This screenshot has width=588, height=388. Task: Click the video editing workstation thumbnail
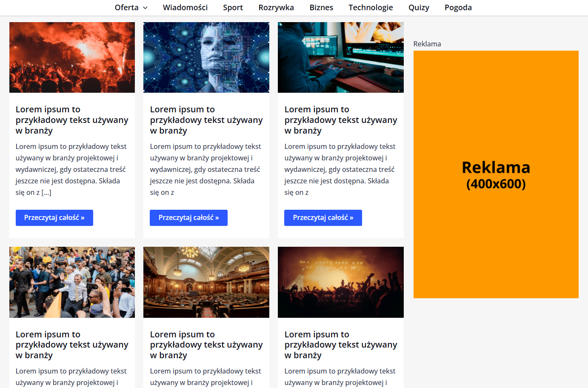340,57
